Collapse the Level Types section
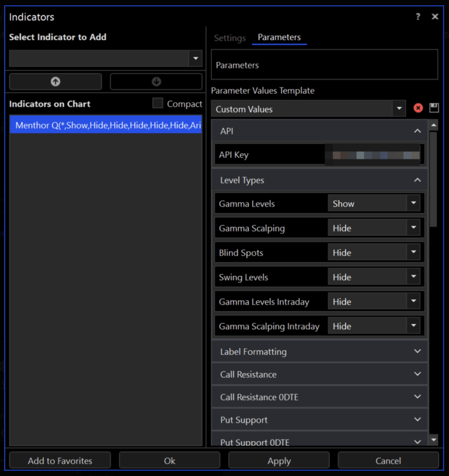 click(x=417, y=180)
